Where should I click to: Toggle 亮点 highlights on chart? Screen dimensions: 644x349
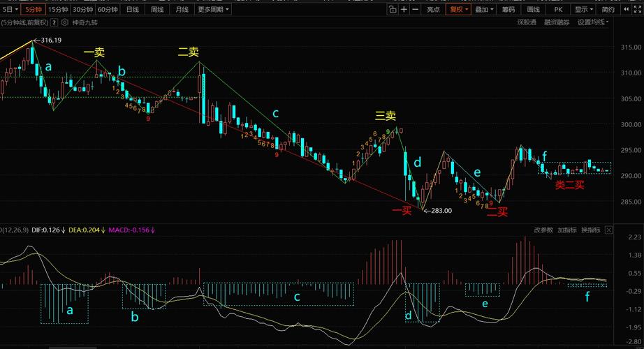pyautogui.click(x=433, y=10)
